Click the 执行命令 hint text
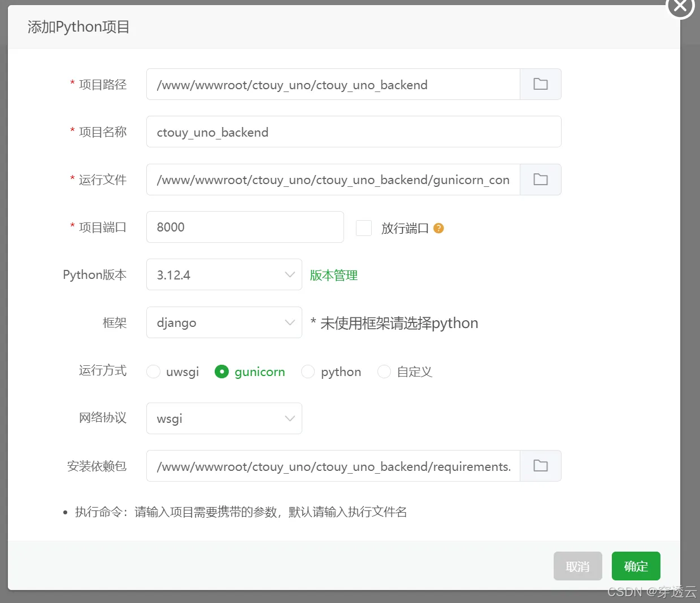 tap(241, 512)
